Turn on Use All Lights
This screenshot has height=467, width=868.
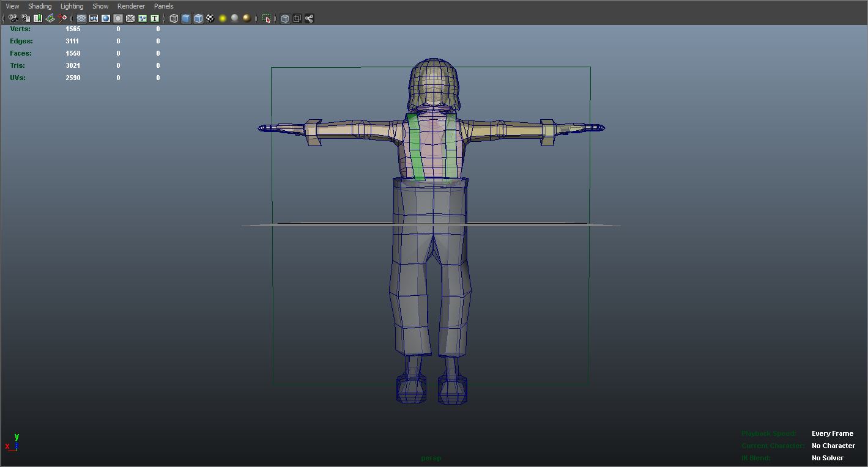point(223,18)
